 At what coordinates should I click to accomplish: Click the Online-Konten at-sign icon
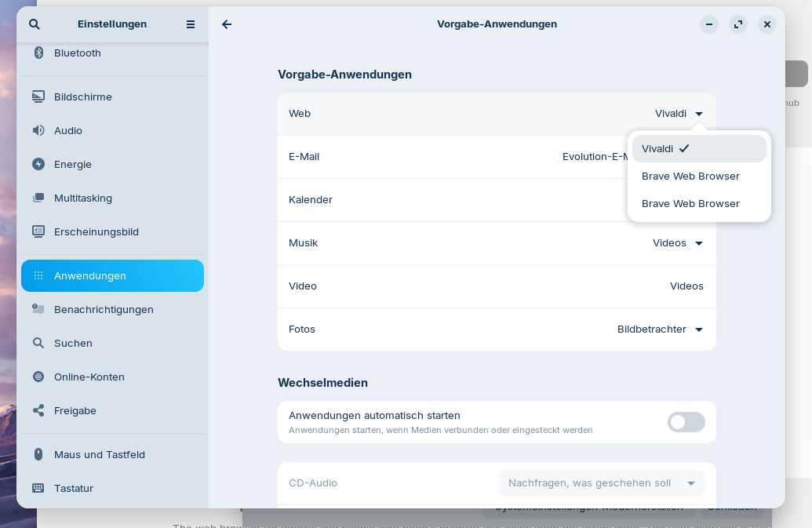(x=38, y=377)
